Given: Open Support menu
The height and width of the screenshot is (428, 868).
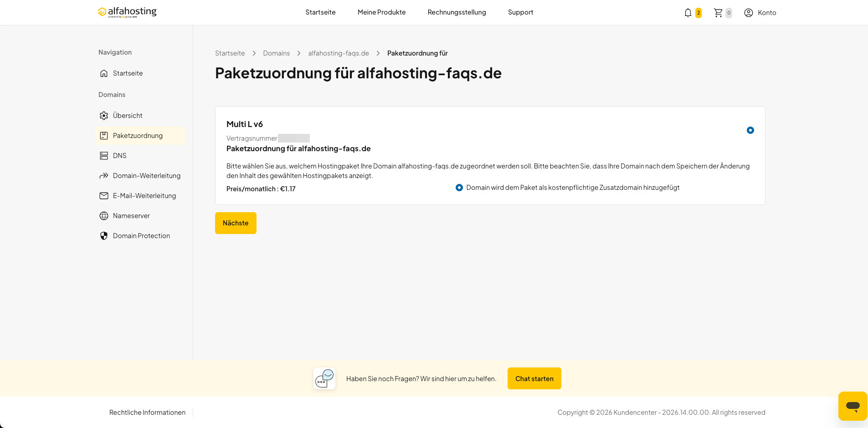Looking at the screenshot, I should [x=520, y=12].
